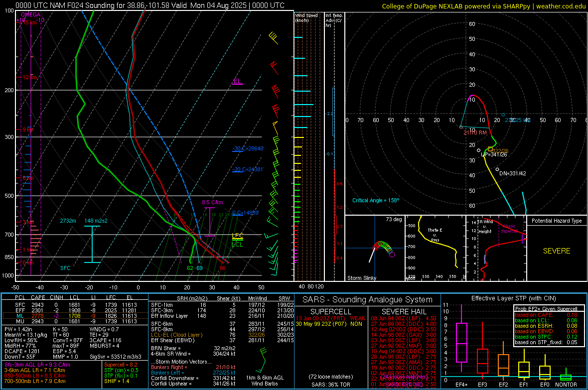Click the SigSvr = 53512 m3/s3 value

click(116, 357)
